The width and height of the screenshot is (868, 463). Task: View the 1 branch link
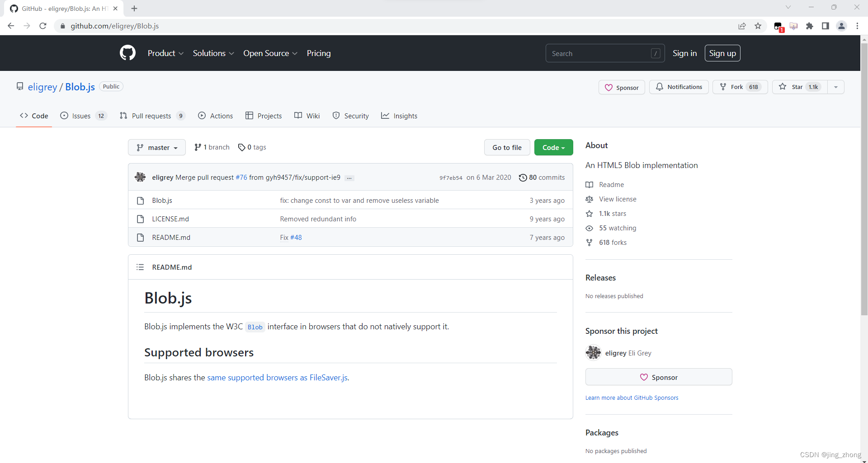point(212,147)
